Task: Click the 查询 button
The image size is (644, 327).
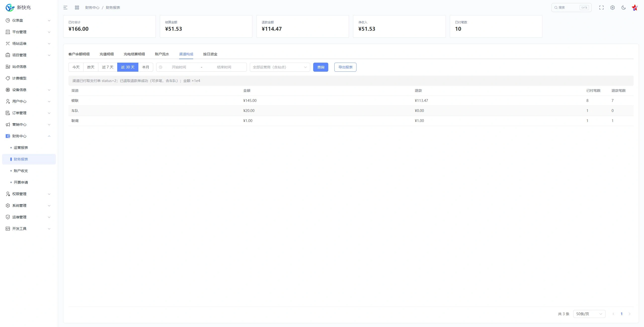Action: (321, 67)
